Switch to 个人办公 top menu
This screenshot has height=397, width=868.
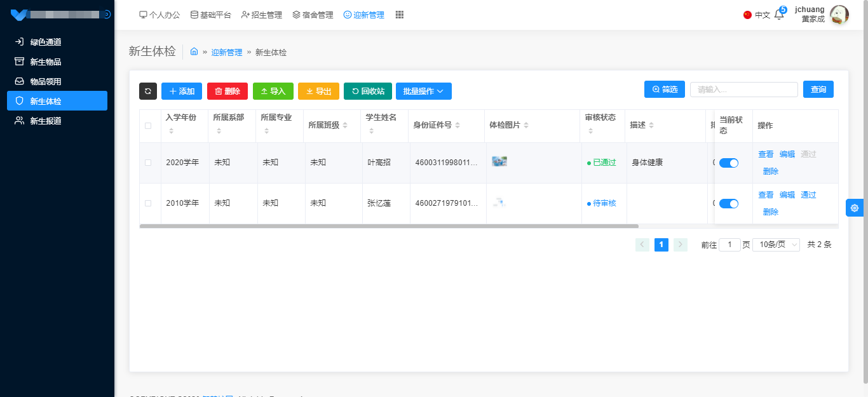(x=159, y=15)
